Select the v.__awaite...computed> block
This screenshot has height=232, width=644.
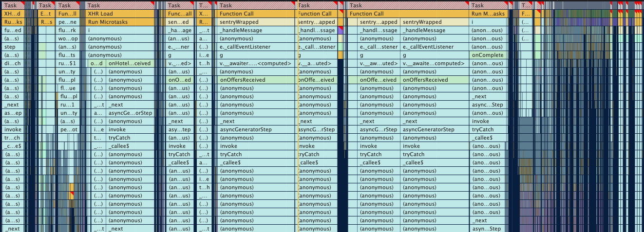[x=434, y=63]
